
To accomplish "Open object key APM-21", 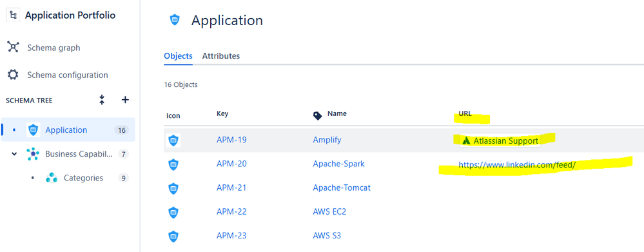I will tap(231, 188).
